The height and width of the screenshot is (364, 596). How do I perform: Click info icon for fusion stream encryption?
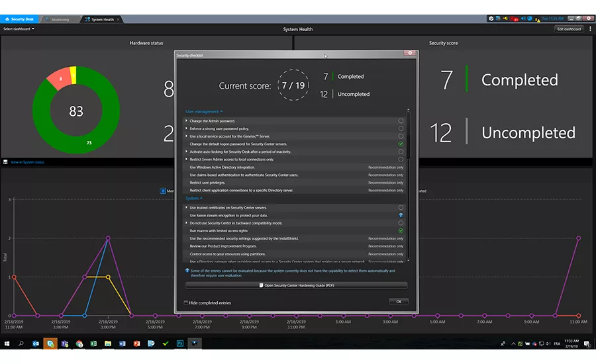pyautogui.click(x=401, y=216)
